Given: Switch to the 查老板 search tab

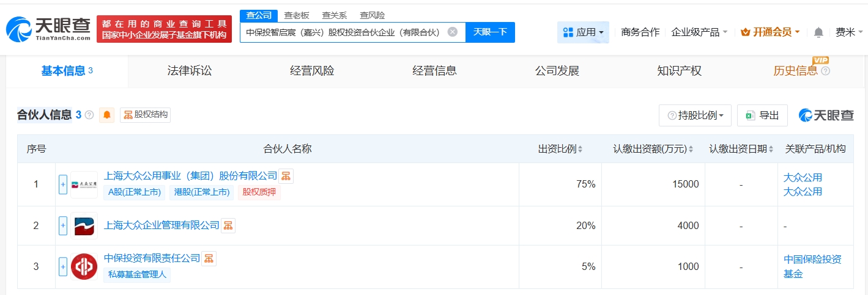Looking at the screenshot, I should click(x=297, y=15).
